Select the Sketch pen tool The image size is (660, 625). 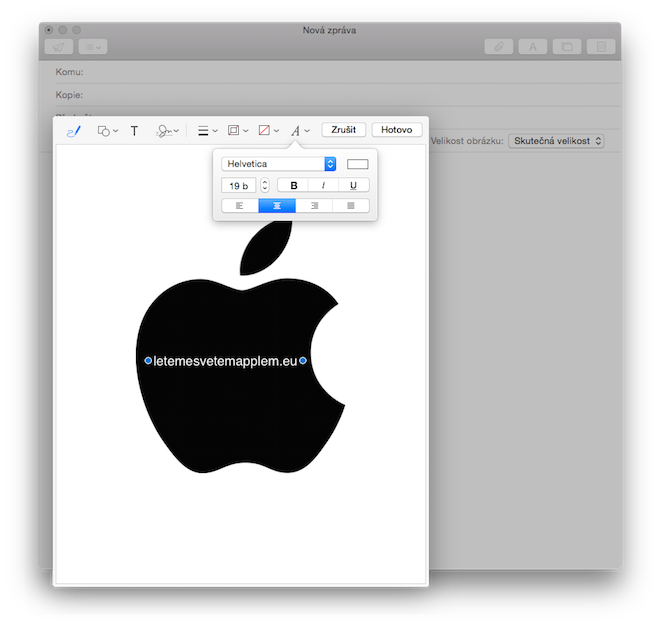(72, 131)
